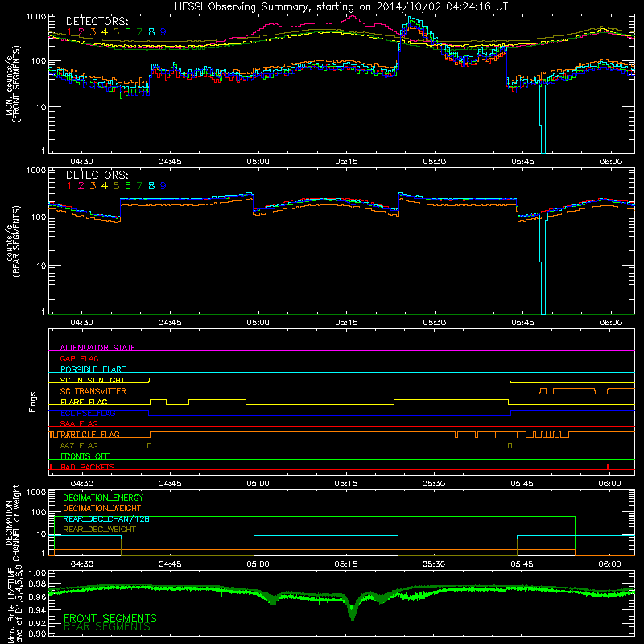644x644 pixels.
Task: Click 100 value on decimation plot y-axis
Action: [39, 512]
